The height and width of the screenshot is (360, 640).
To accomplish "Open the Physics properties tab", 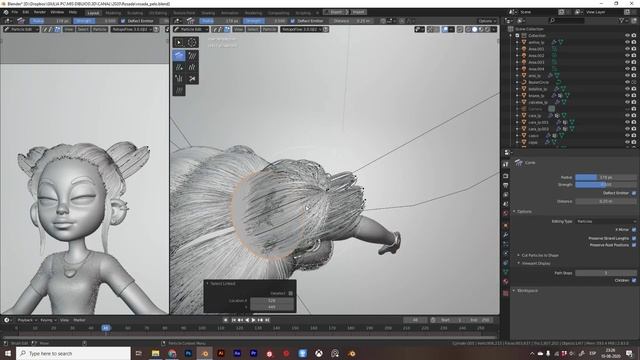I will pyautogui.click(x=506, y=253).
